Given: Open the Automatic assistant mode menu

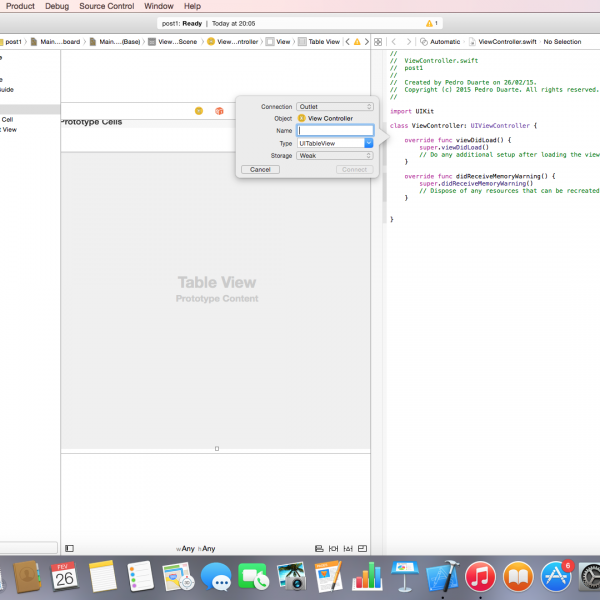Looking at the screenshot, I should pyautogui.click(x=440, y=42).
